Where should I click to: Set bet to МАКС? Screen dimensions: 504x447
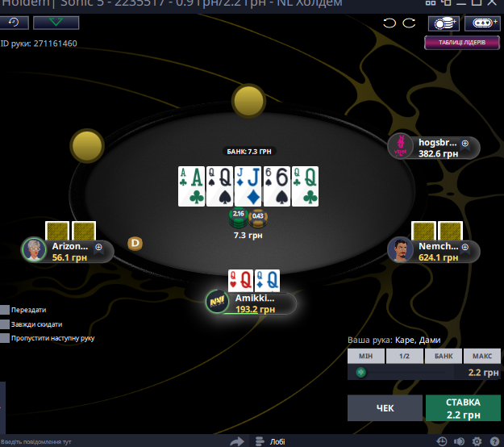[x=481, y=356]
